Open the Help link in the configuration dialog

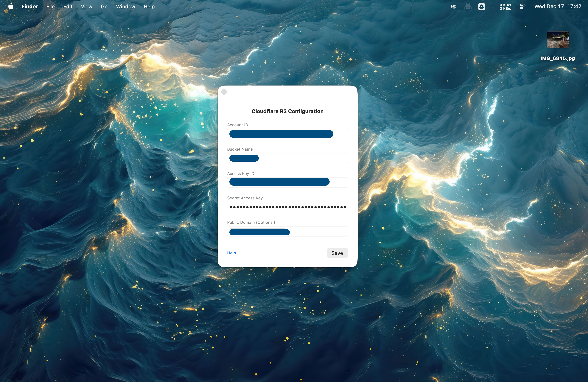(x=231, y=253)
